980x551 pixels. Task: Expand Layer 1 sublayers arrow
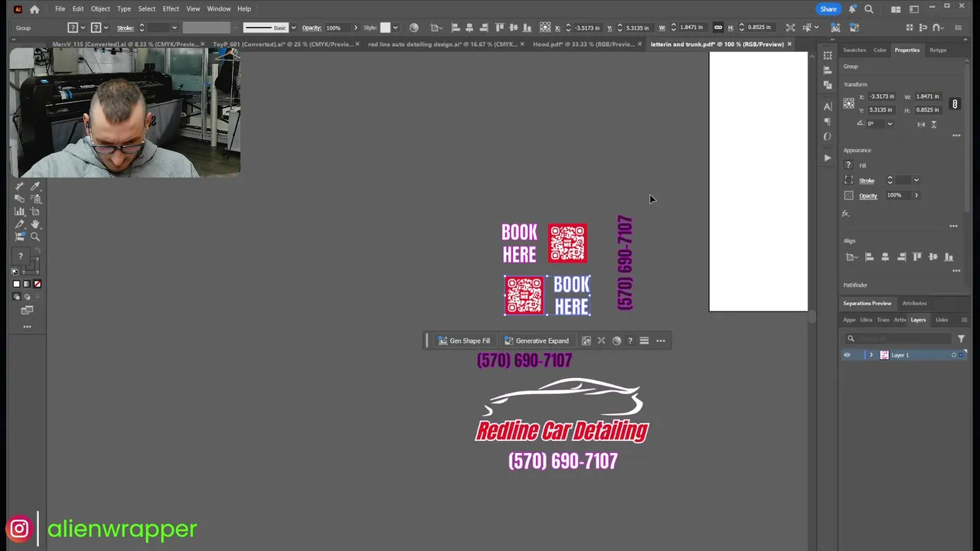click(x=871, y=355)
